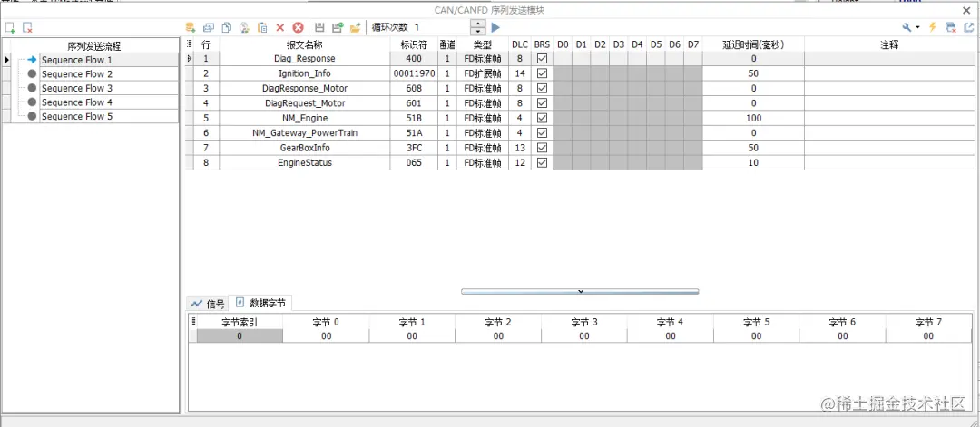Click identifier cell 51A

(414, 133)
